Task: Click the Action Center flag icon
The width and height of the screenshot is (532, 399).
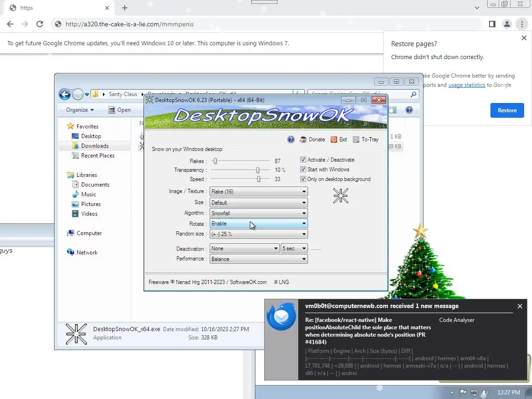Action: [463, 393]
